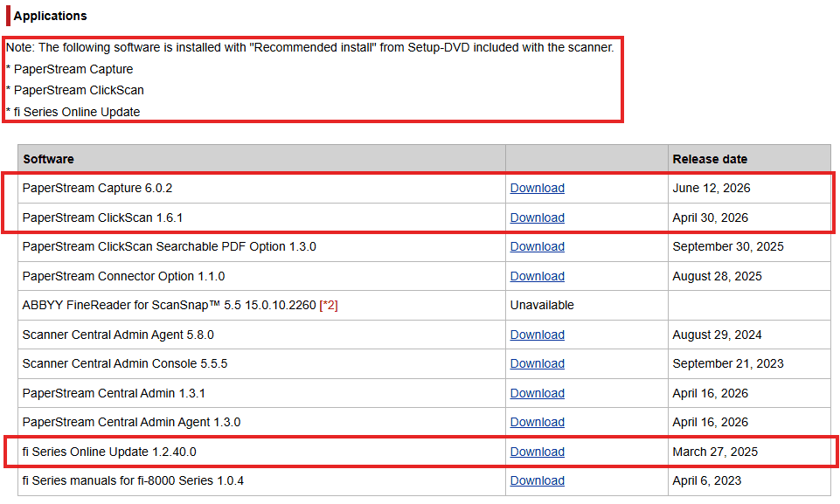Click the Unavailable text in ABBYY row
The image size is (840, 504).
tap(542, 305)
